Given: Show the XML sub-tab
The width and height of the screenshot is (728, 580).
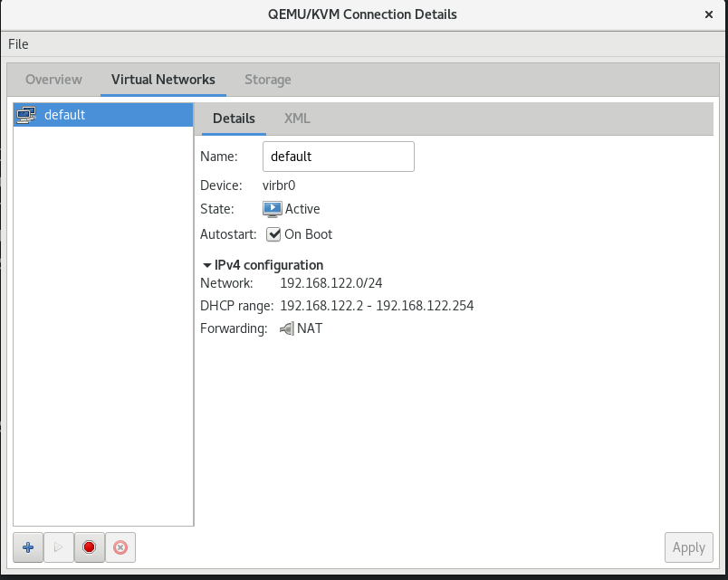Looking at the screenshot, I should click(x=297, y=119).
